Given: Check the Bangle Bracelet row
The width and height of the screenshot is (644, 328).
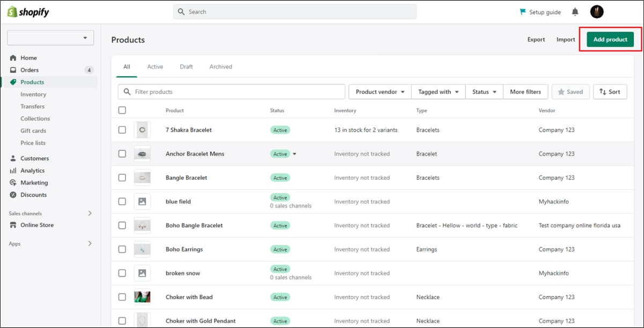Looking at the screenshot, I should [122, 177].
